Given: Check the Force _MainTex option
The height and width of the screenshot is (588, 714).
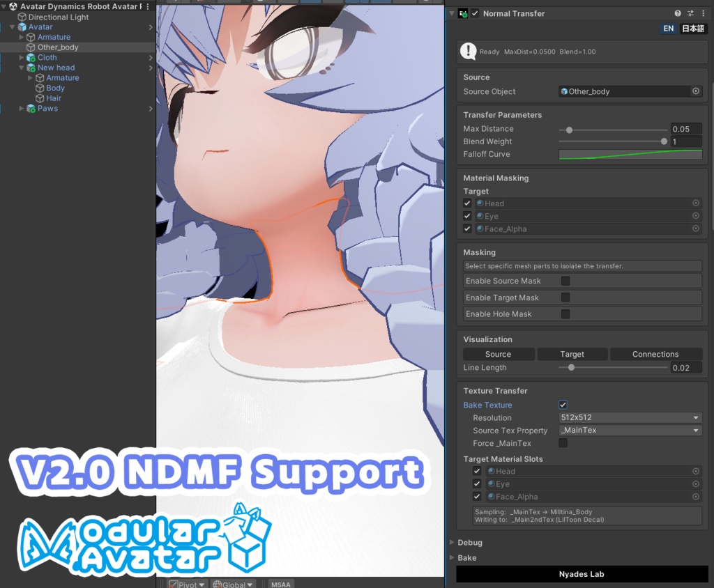Looking at the screenshot, I should 563,443.
